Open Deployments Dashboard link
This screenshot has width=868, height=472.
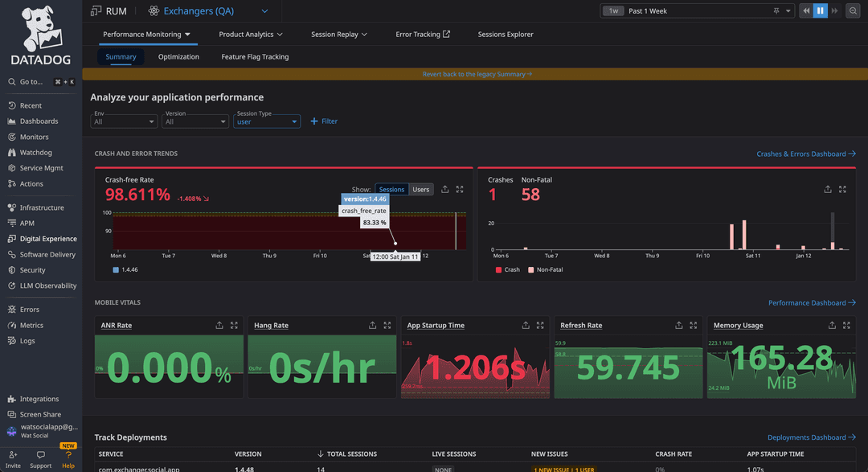pyautogui.click(x=811, y=437)
